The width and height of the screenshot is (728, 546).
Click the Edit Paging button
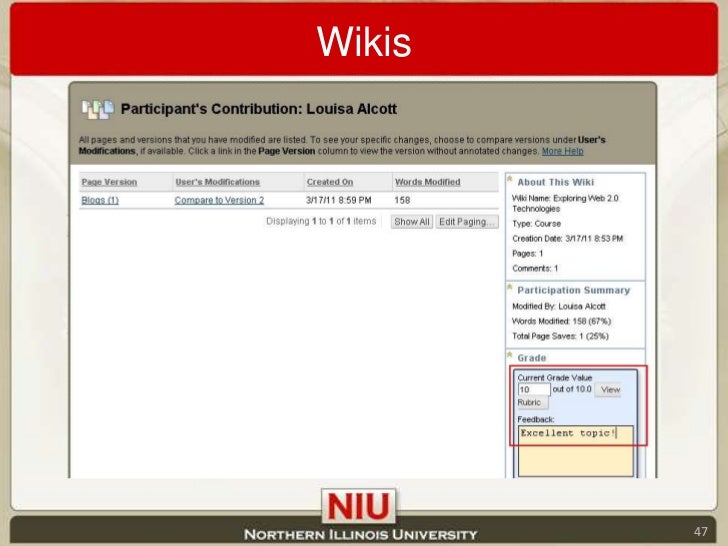click(467, 222)
